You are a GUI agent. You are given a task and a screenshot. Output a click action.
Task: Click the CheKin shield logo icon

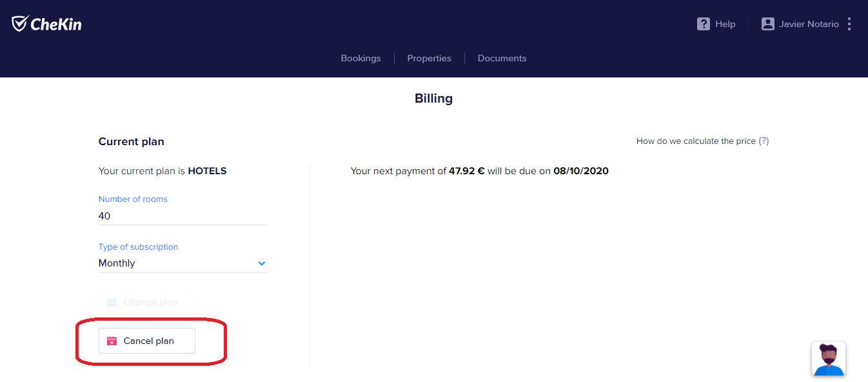[x=19, y=24]
